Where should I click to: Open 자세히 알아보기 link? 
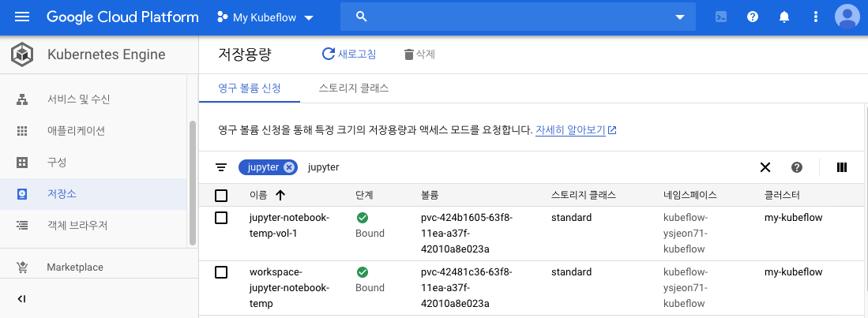coord(576,130)
